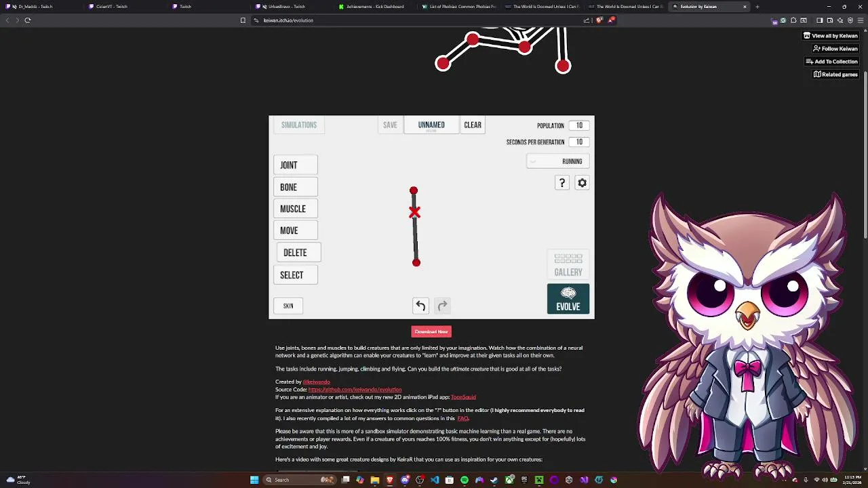Screen dimensions: 868x488
Task: Open the Skin editor
Action: click(288, 306)
